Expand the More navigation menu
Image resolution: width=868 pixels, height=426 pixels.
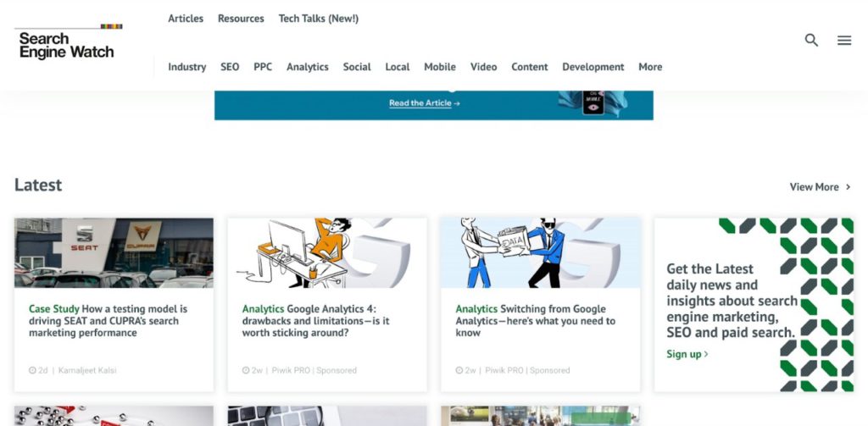point(650,67)
